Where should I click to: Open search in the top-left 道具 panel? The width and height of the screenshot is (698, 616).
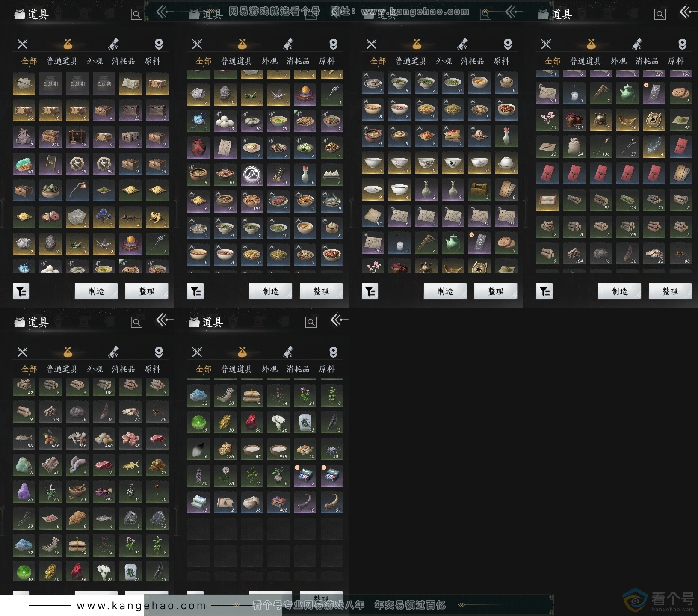(x=136, y=15)
